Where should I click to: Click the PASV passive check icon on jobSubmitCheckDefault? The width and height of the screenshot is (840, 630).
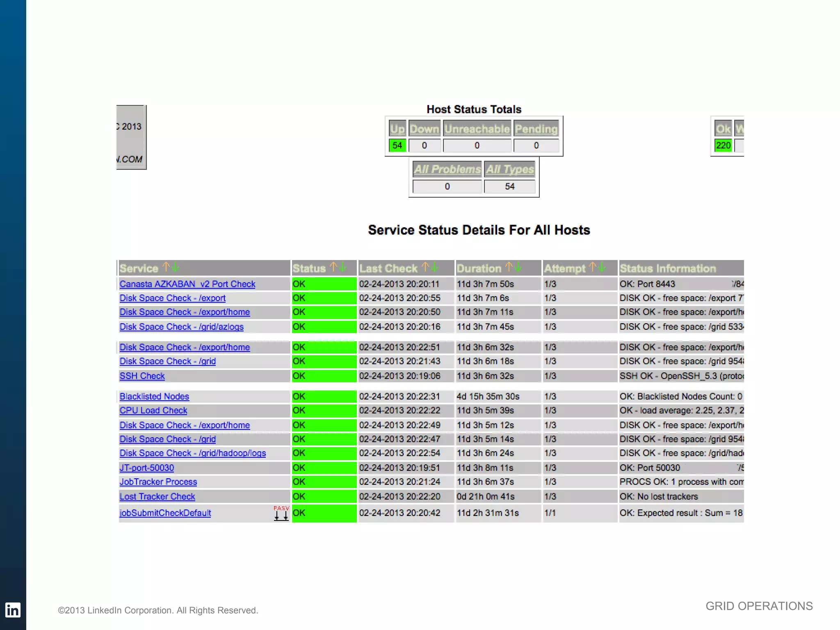pyautogui.click(x=281, y=513)
